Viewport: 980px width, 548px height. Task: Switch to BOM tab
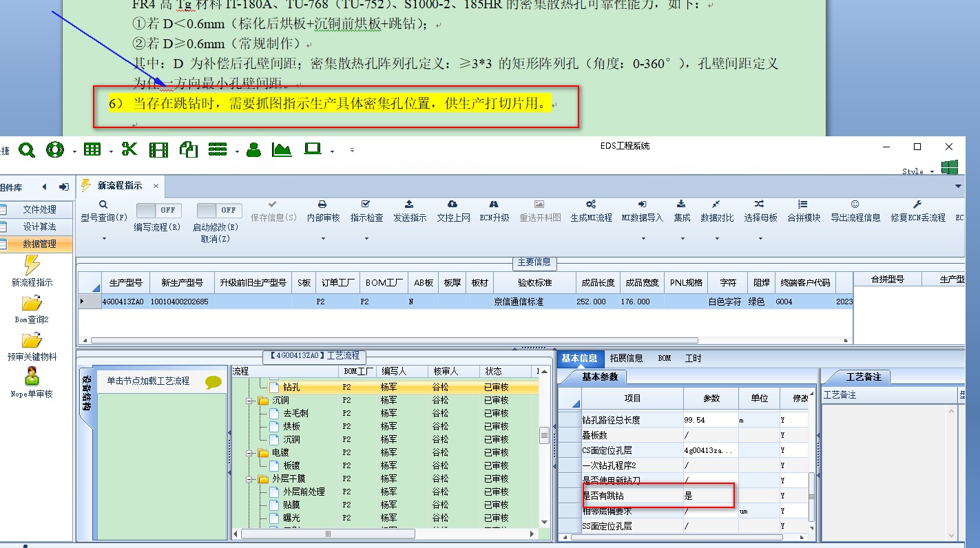click(x=664, y=358)
